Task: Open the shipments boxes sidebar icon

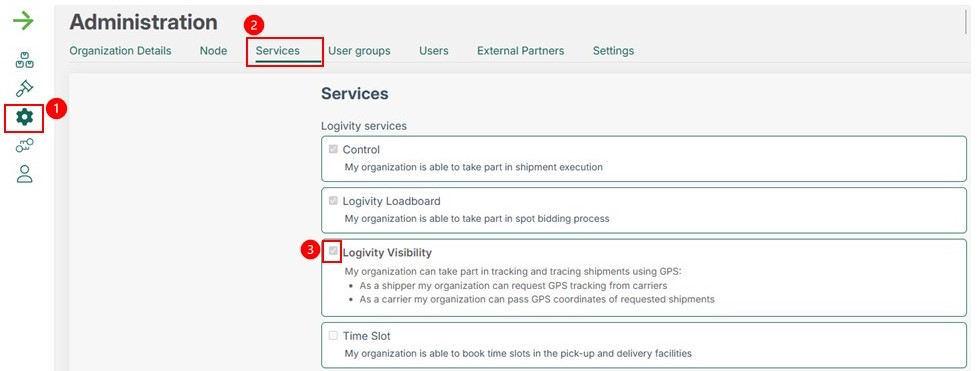Action: (24, 61)
